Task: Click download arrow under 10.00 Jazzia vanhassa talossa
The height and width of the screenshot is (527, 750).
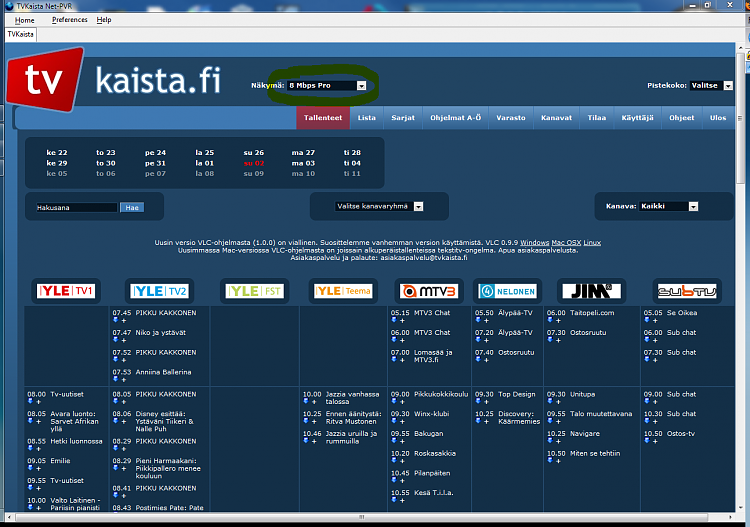Action: click(306, 402)
